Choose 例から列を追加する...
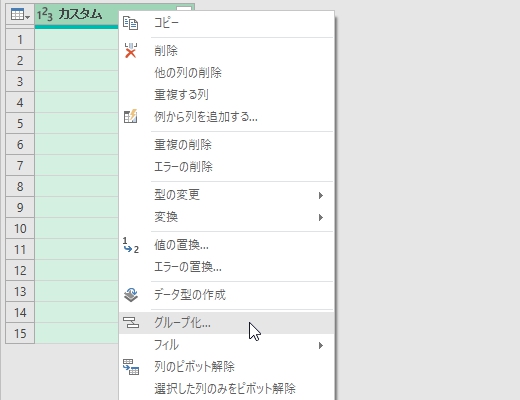Image resolution: width=520 pixels, height=400 pixels. [x=226, y=117]
